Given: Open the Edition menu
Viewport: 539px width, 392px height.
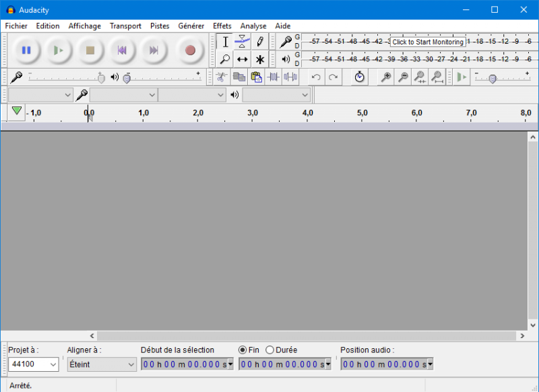Looking at the screenshot, I should tap(48, 26).
